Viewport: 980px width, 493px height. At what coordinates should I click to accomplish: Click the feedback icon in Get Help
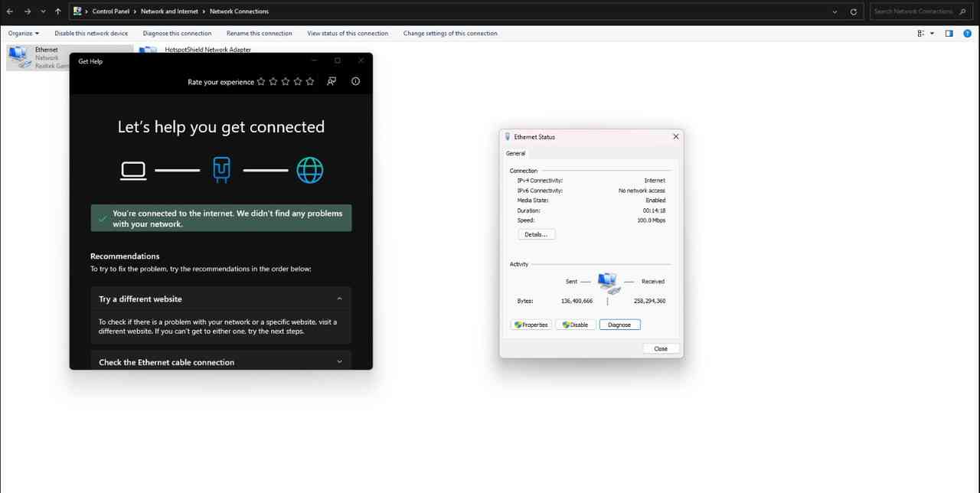click(332, 81)
